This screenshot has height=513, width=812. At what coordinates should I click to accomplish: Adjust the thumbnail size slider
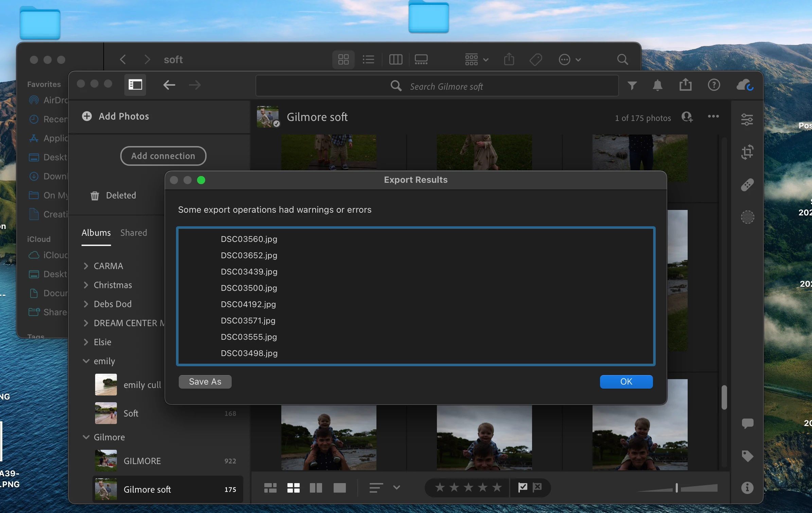676,488
